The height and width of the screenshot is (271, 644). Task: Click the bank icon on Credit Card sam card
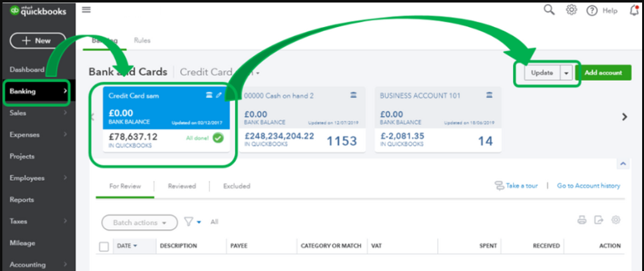[x=209, y=95]
